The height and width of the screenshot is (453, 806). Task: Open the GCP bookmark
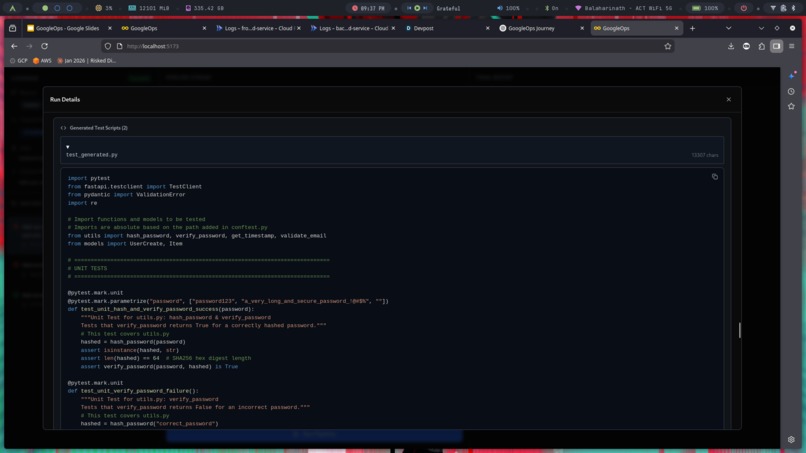19,61
